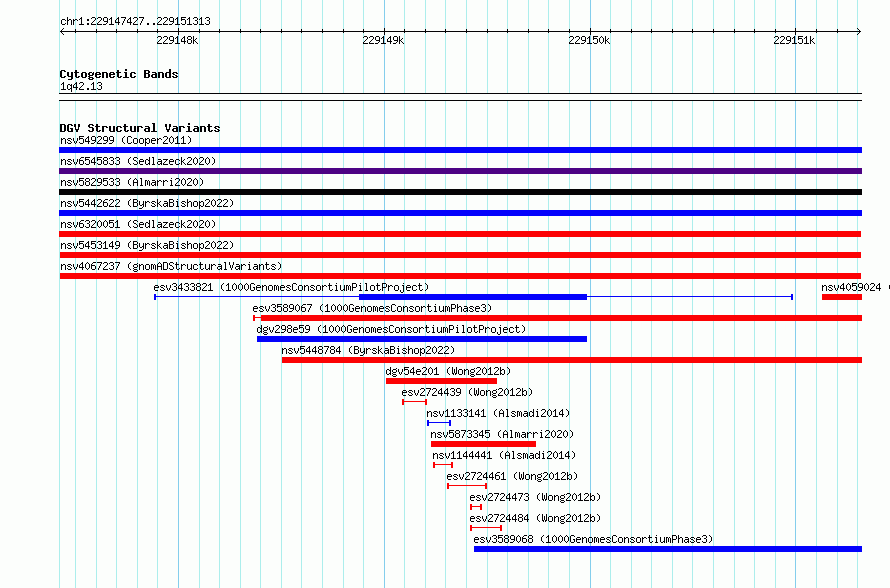The height and width of the screenshot is (588, 890).
Task: Click the red nsv1144441 bracket glyph
Action: coord(443,465)
